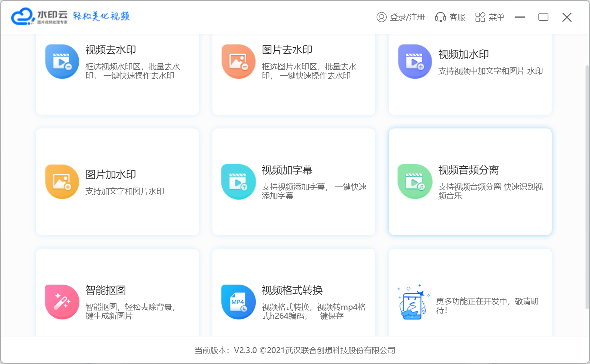
Task: Open the 智能抠图 card title
Action: tap(106, 290)
